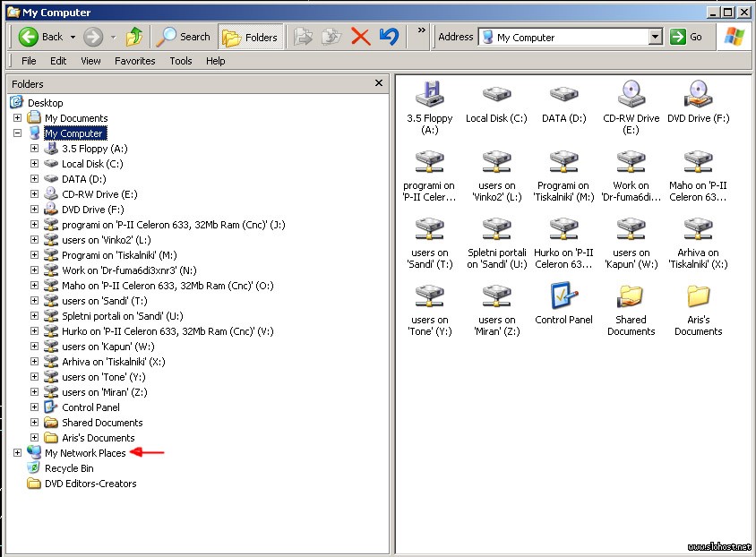Select Work on 'Dr-fuma6di...' network drive icon

pyautogui.click(x=631, y=176)
